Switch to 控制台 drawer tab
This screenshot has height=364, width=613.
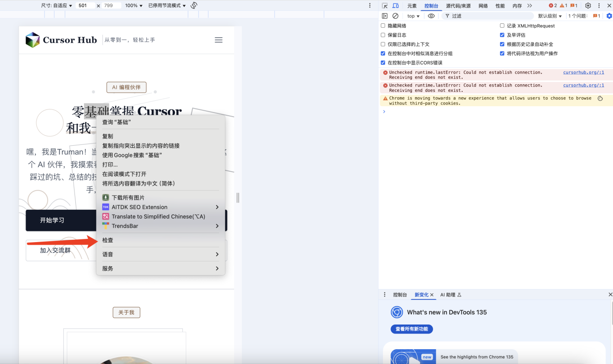(x=400, y=295)
